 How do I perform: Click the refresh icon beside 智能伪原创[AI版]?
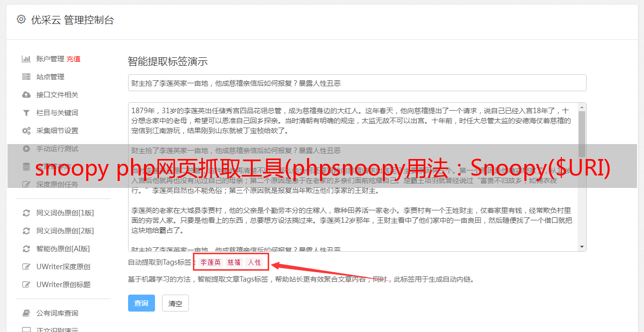pos(26,249)
